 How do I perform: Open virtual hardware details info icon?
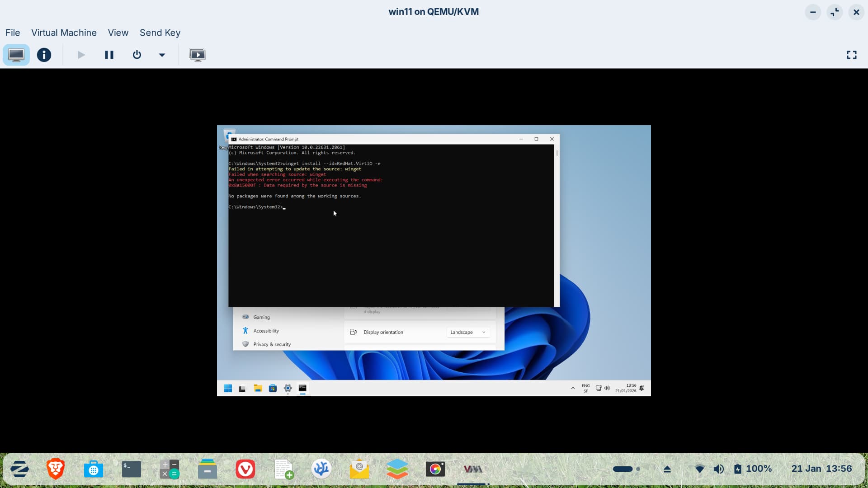[x=44, y=55]
